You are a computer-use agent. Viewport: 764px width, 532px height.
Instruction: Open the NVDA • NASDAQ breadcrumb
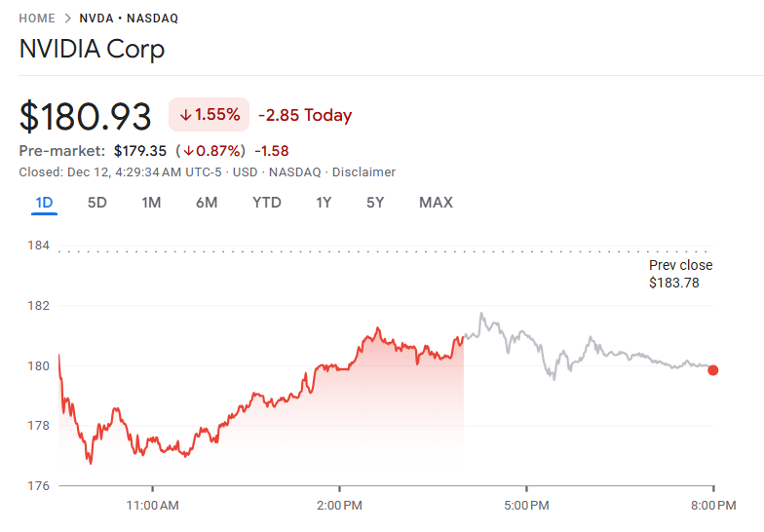point(129,19)
